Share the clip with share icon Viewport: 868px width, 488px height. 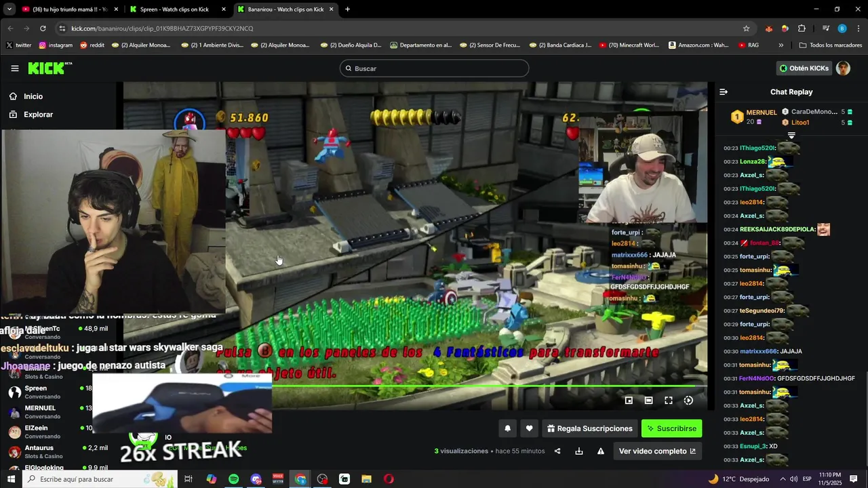pos(557,451)
